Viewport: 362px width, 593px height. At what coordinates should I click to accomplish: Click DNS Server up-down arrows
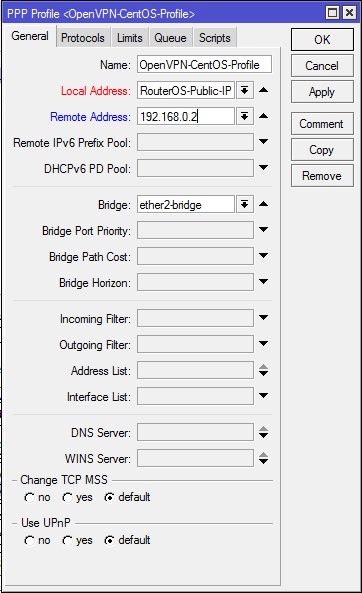[264, 432]
